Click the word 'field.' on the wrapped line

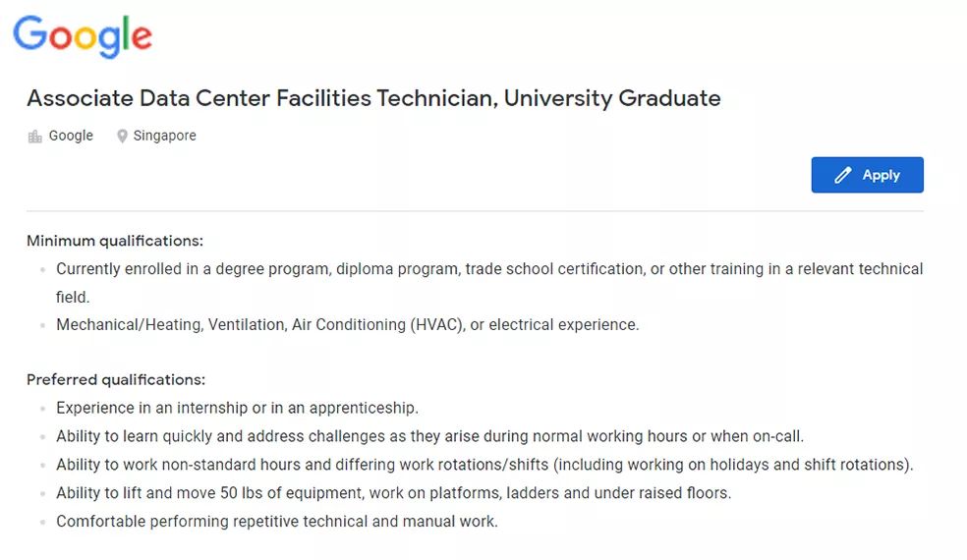[73, 298]
